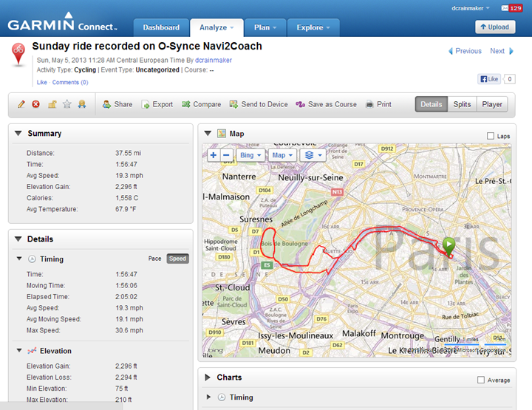Click the red delete activity icon
The width and height of the screenshot is (532, 410).
point(35,104)
